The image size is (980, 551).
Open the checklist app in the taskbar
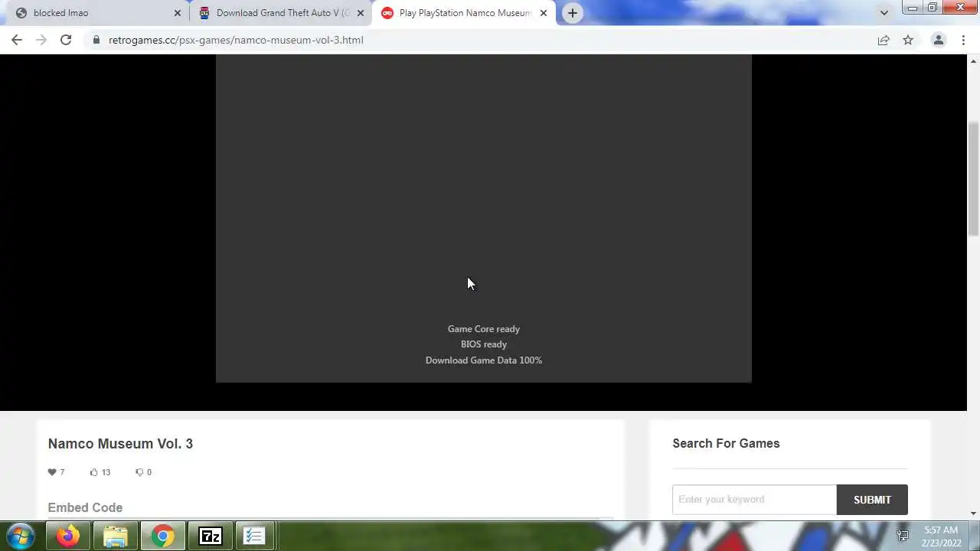pos(254,536)
